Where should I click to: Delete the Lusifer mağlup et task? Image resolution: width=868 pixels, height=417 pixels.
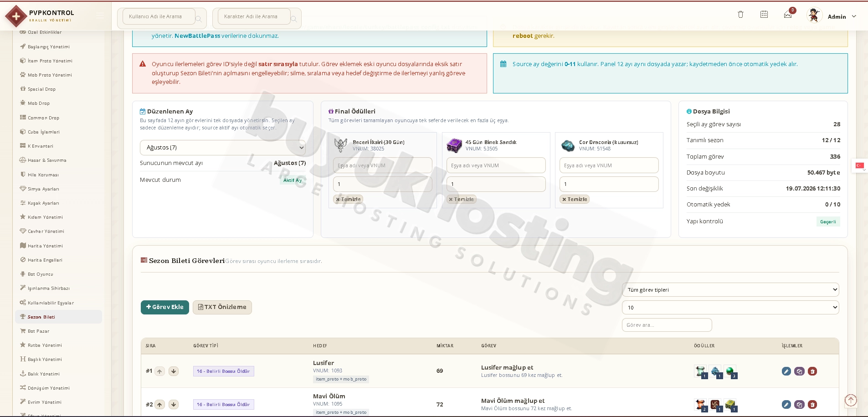(812, 371)
